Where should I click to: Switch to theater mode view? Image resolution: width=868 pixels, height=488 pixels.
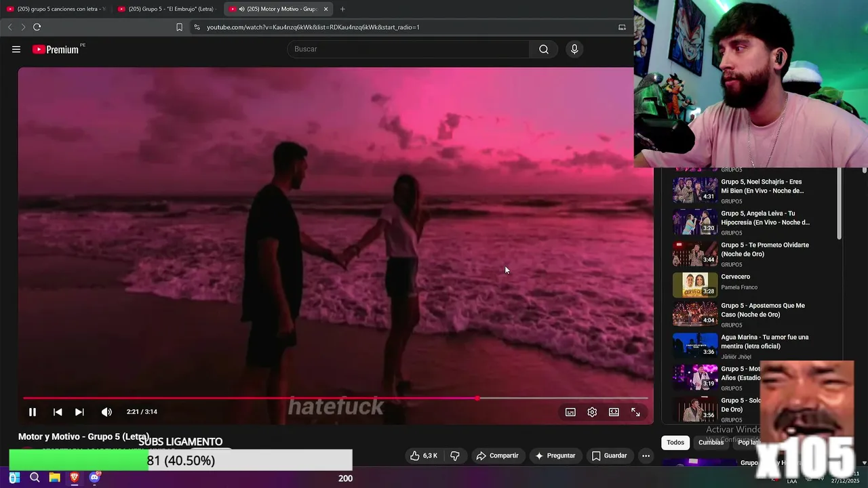(614, 412)
